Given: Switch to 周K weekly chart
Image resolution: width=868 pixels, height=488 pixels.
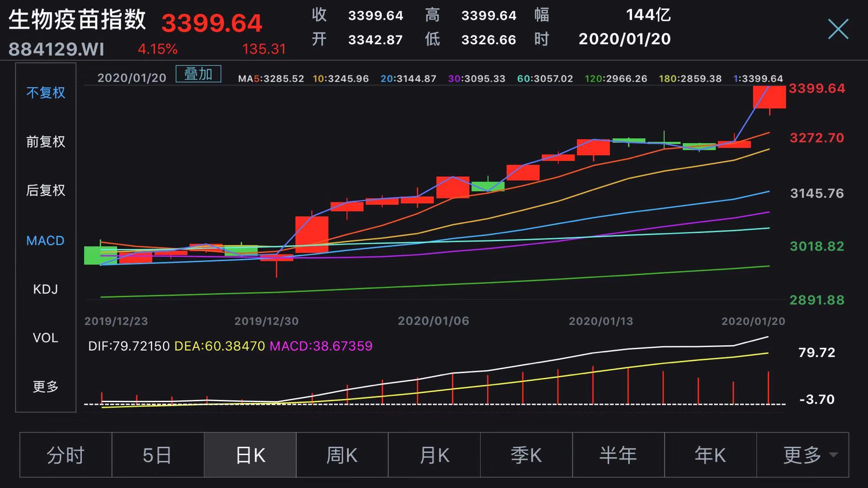Looking at the screenshot, I should 342,455.
